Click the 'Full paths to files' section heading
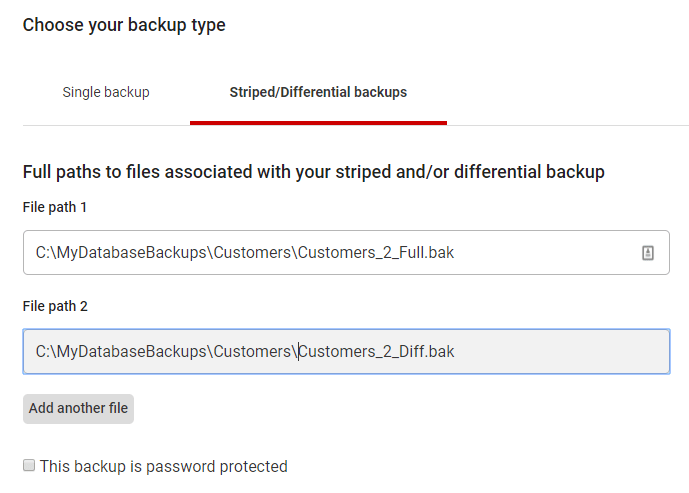The image size is (689, 493). 314,172
